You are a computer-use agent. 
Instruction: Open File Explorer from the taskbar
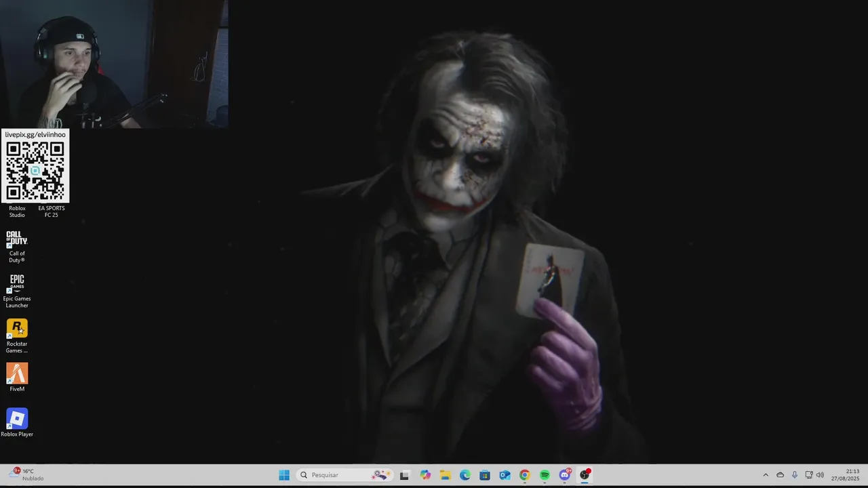click(445, 475)
